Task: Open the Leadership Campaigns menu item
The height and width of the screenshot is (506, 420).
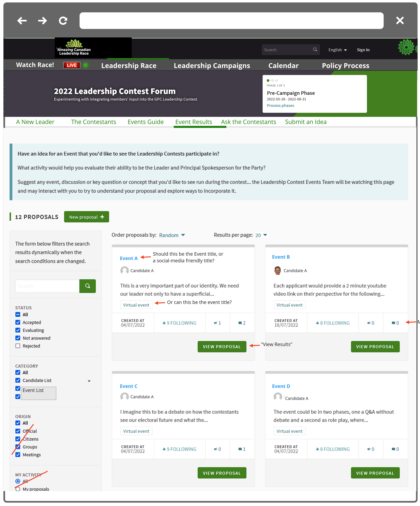Action: (x=212, y=65)
